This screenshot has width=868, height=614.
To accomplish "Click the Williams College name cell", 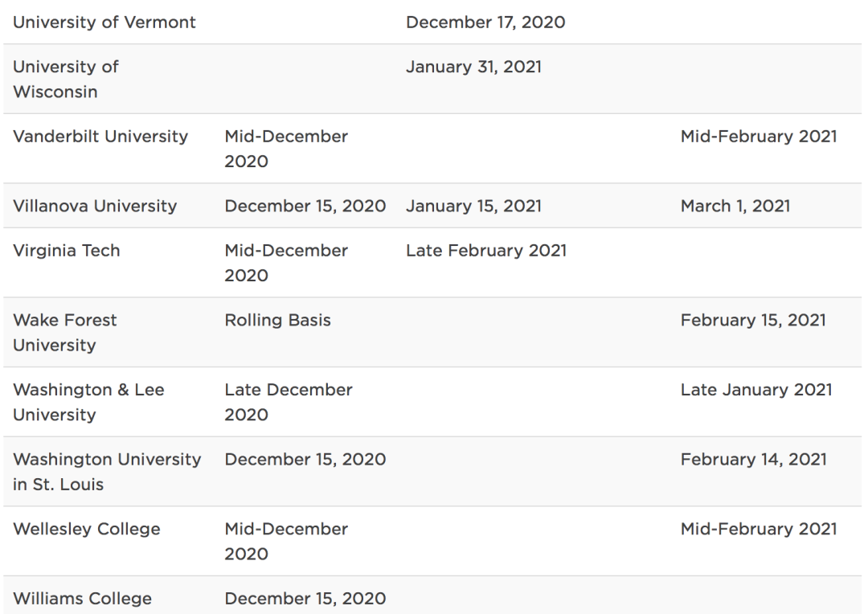I will pyautogui.click(x=82, y=599).
